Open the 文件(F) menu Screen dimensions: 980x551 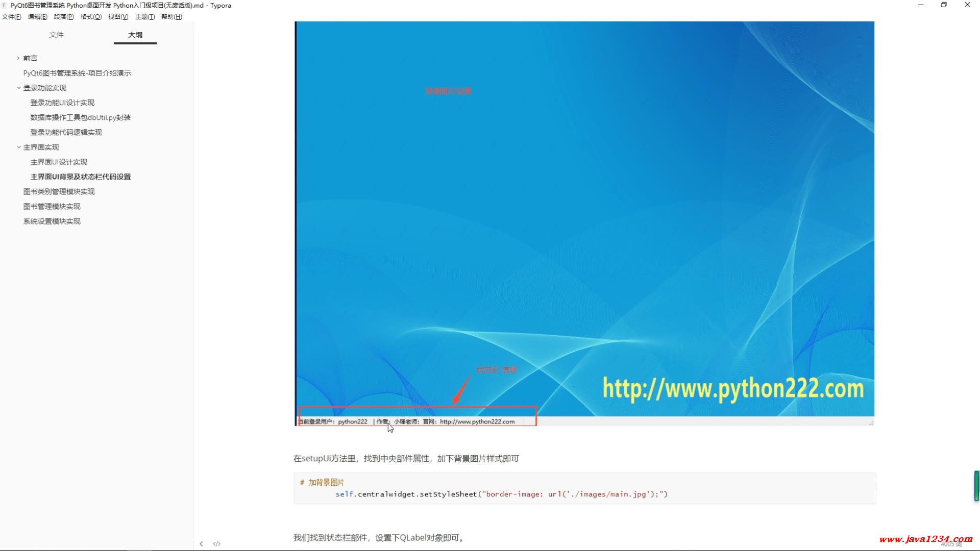coord(11,17)
